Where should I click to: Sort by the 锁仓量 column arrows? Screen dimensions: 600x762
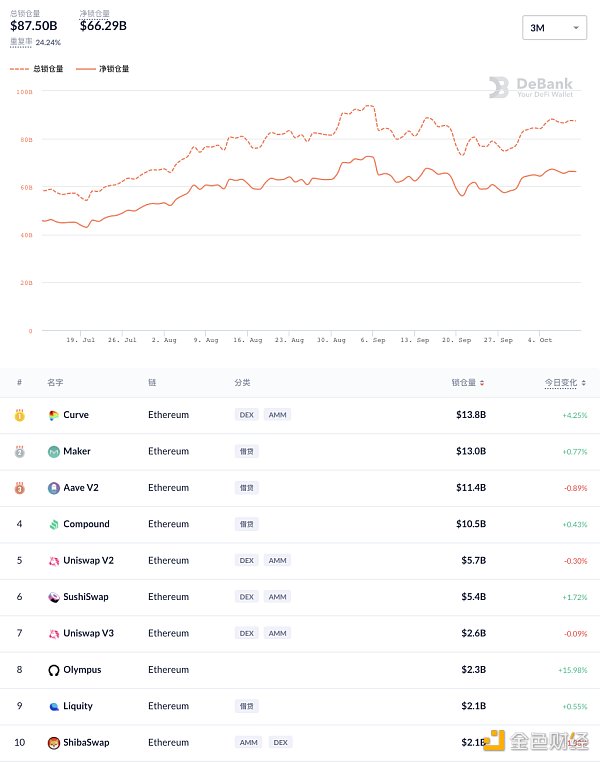pyautogui.click(x=482, y=383)
